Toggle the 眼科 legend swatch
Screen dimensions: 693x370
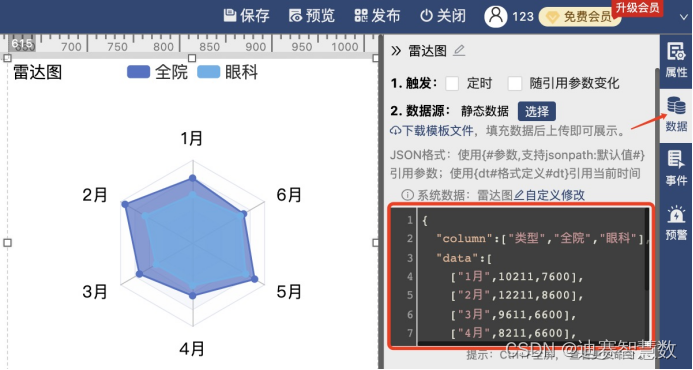pos(208,72)
